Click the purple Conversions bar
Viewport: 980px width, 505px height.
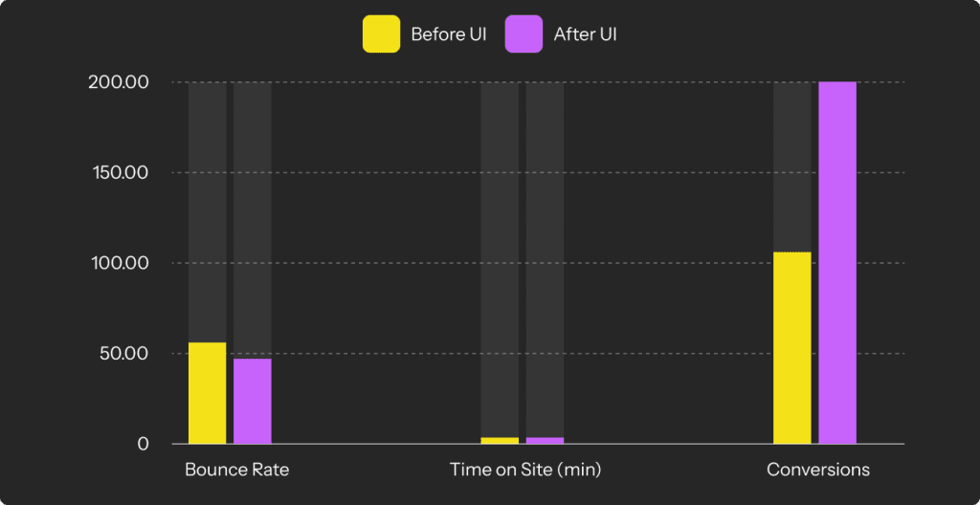pos(837,263)
